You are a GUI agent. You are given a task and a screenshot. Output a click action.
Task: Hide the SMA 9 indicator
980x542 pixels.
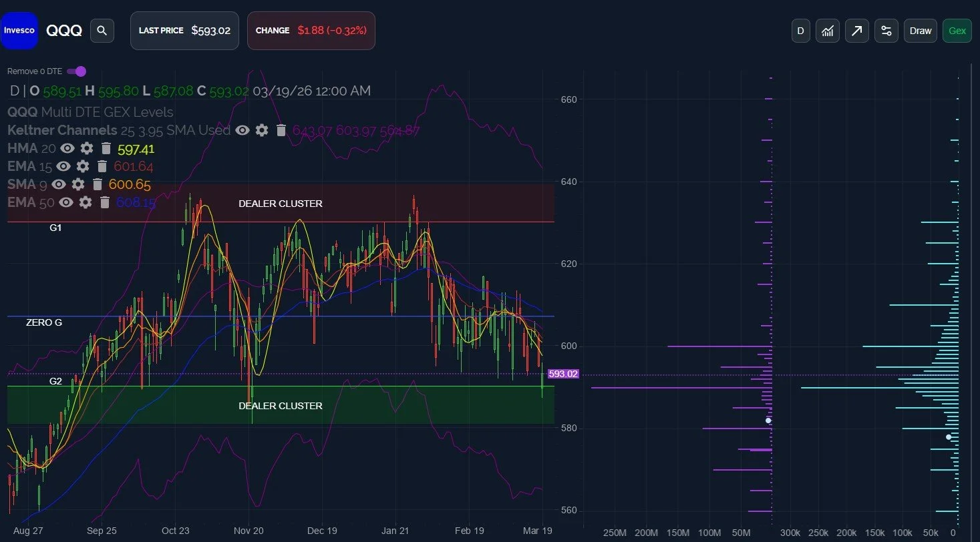tap(59, 184)
